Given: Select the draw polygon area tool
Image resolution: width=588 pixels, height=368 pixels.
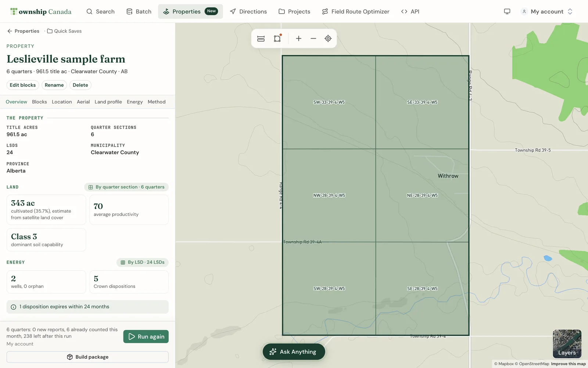Looking at the screenshot, I should 277,39.
